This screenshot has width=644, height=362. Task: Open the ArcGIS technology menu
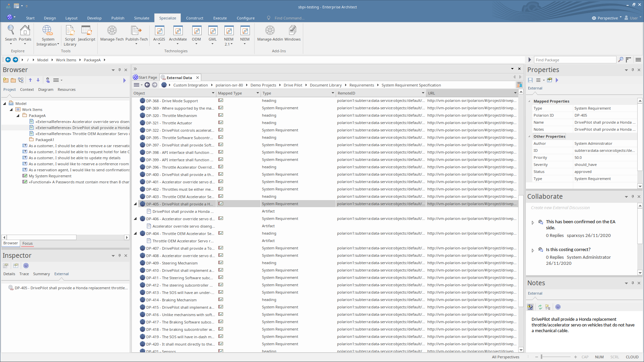(x=159, y=34)
